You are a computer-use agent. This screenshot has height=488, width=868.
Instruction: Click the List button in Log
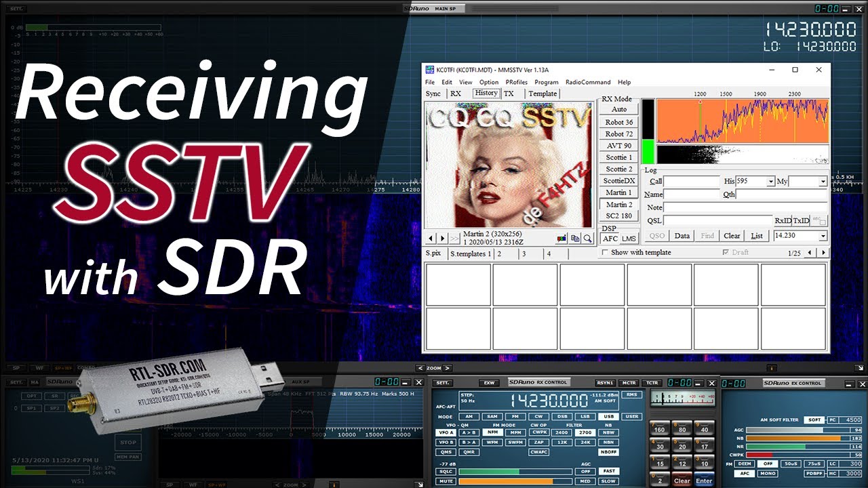click(x=757, y=236)
